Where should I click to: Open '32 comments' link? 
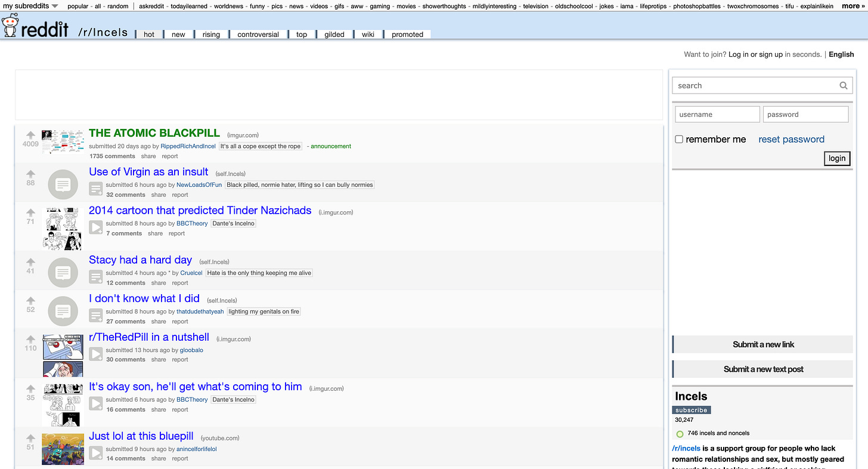[126, 195]
